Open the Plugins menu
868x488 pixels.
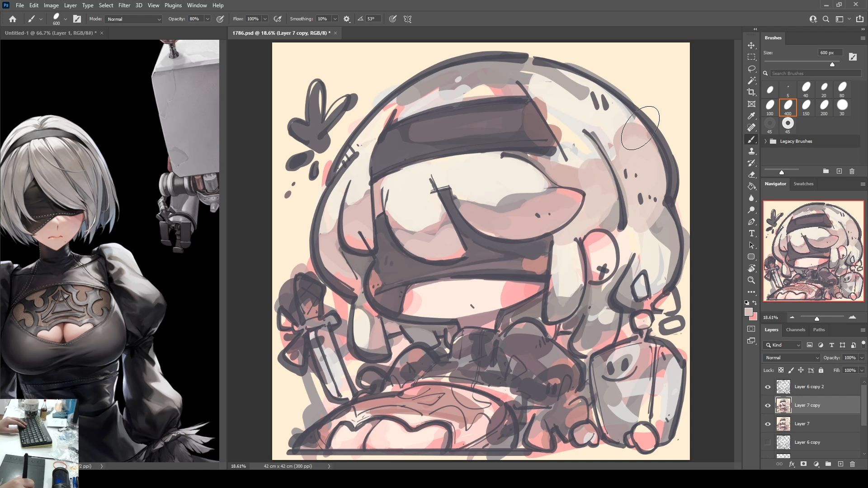pos(173,5)
